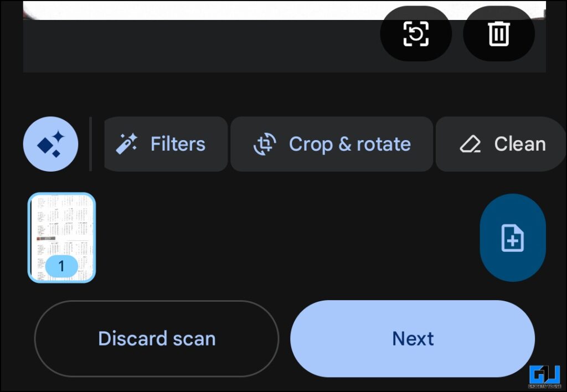Select the retake scan icon
The width and height of the screenshot is (567, 392).
[416, 33]
